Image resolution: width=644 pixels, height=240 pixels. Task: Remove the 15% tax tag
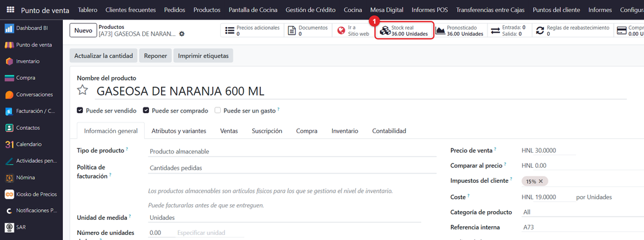540,182
